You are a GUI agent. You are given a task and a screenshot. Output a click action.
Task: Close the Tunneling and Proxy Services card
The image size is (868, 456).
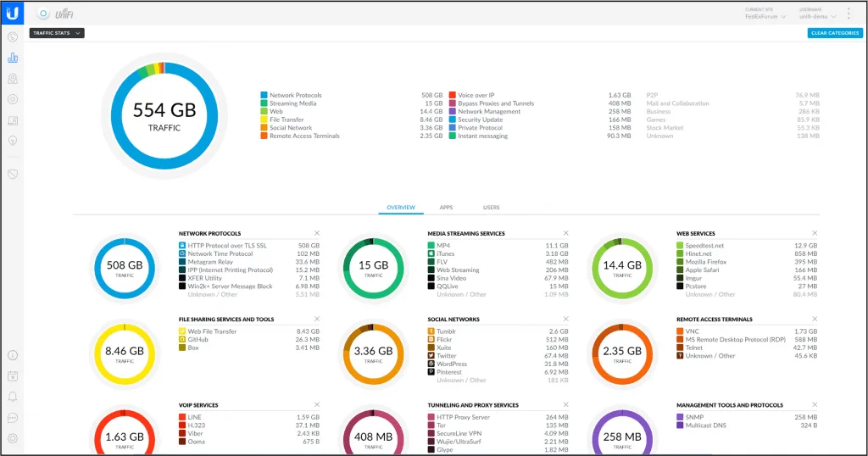[x=565, y=404]
